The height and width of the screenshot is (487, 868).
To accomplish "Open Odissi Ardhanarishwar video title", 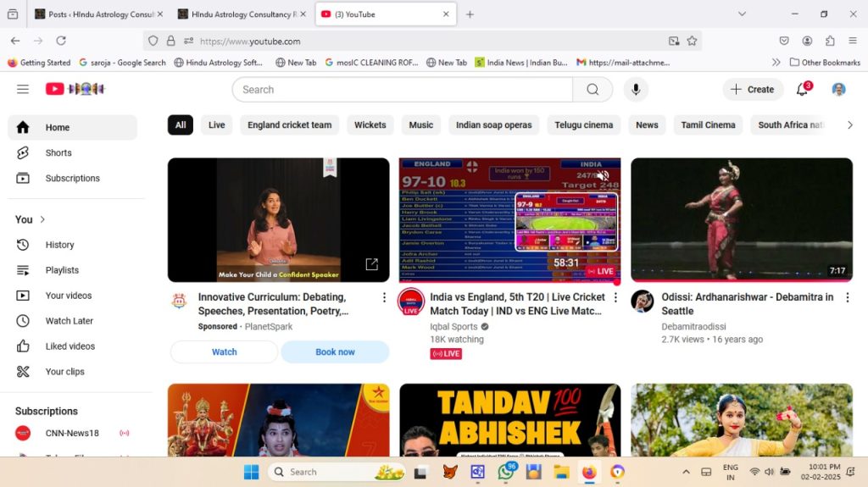I will (748, 304).
